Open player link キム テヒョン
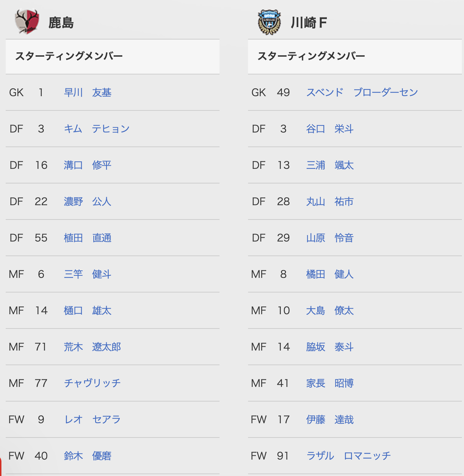The image size is (464, 476). tap(97, 129)
